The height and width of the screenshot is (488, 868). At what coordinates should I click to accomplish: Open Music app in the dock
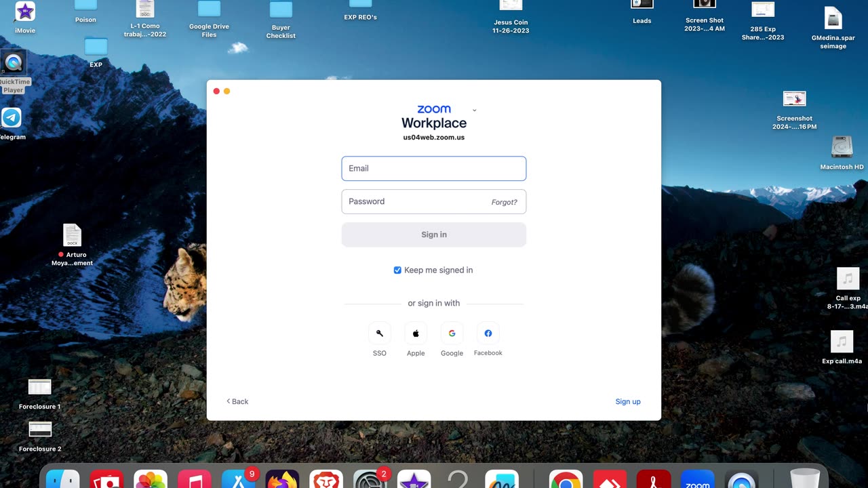[195, 479]
